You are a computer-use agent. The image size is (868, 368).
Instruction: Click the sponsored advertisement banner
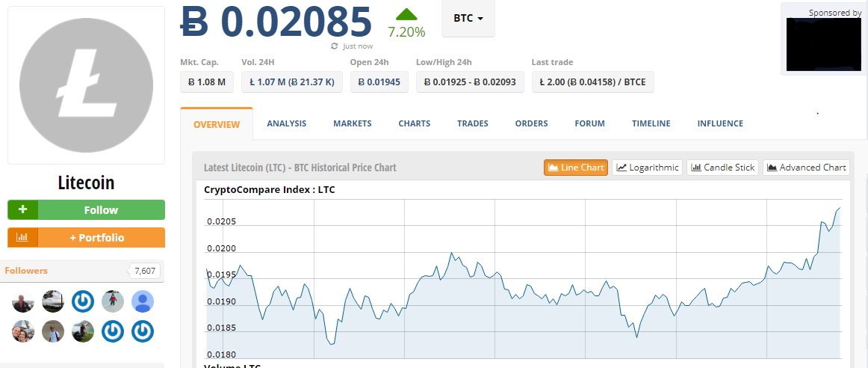[x=824, y=44]
